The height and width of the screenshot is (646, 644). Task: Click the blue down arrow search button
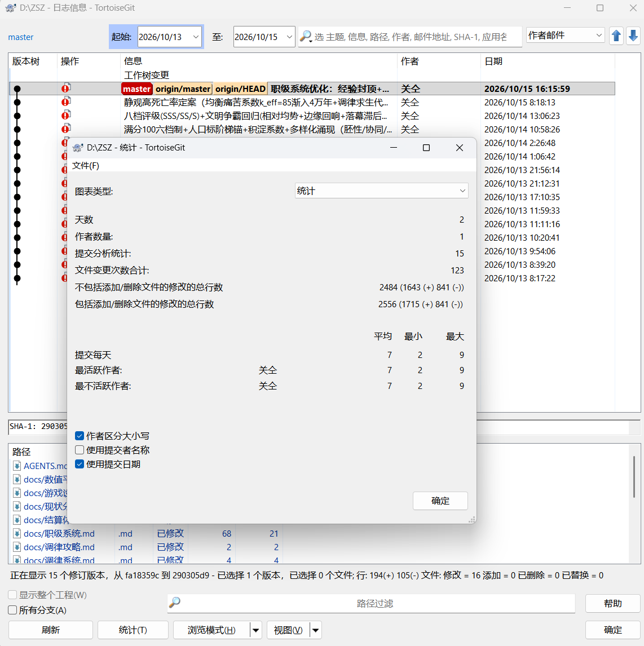633,36
